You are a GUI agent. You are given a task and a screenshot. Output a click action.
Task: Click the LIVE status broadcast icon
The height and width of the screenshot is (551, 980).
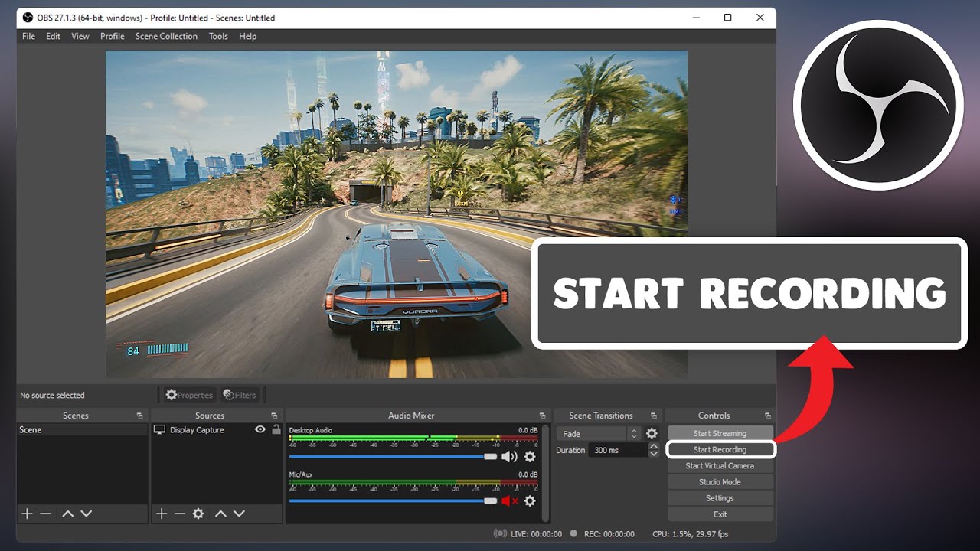[501, 534]
